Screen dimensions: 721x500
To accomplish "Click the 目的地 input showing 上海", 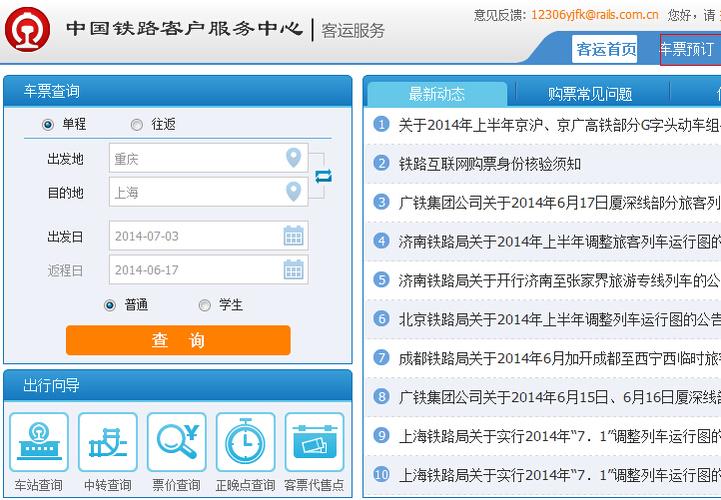I will click(x=208, y=192).
